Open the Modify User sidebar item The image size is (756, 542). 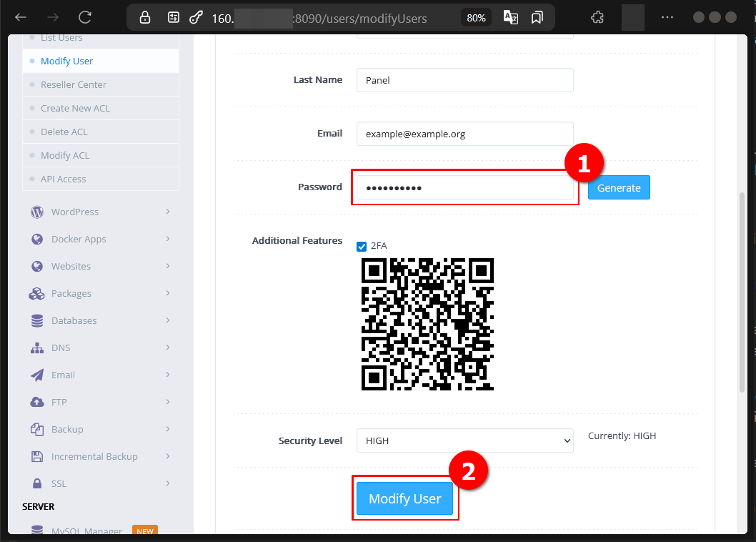pyautogui.click(x=101, y=61)
